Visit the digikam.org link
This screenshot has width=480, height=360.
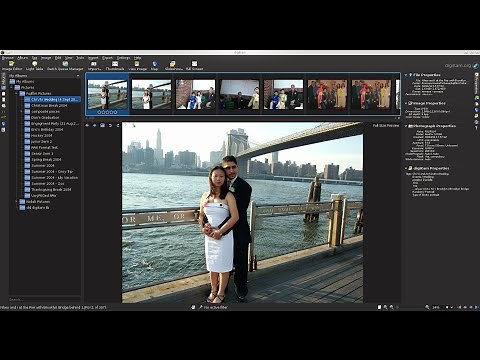(458, 66)
